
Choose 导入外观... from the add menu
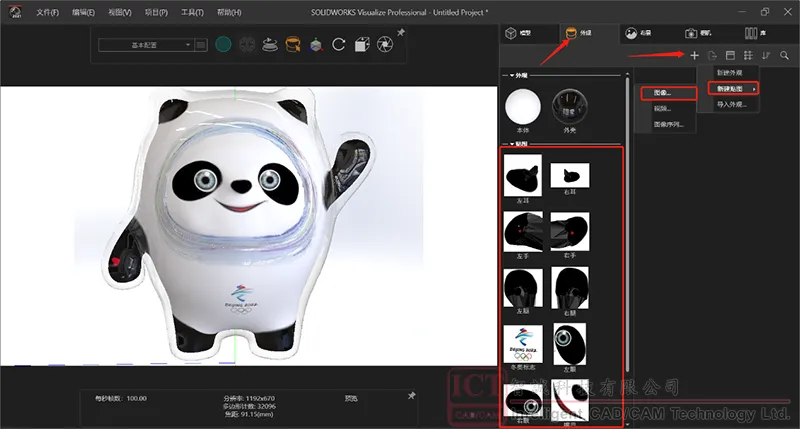(x=731, y=105)
